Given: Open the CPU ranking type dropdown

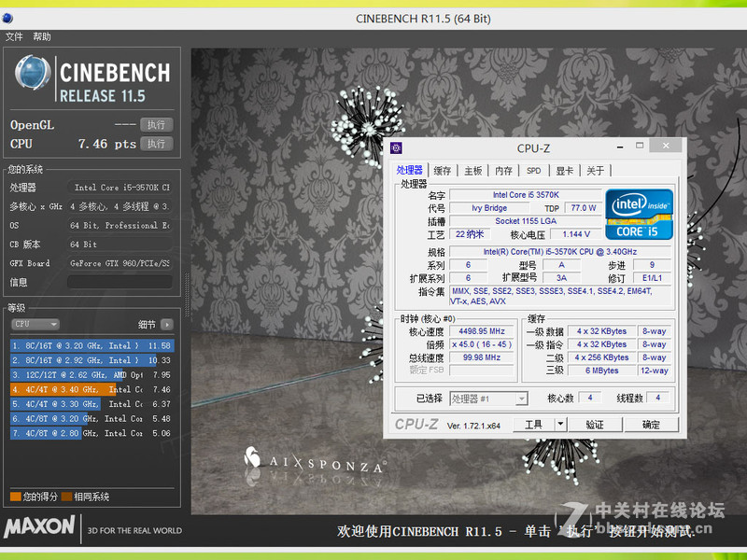Looking at the screenshot, I should (x=35, y=324).
